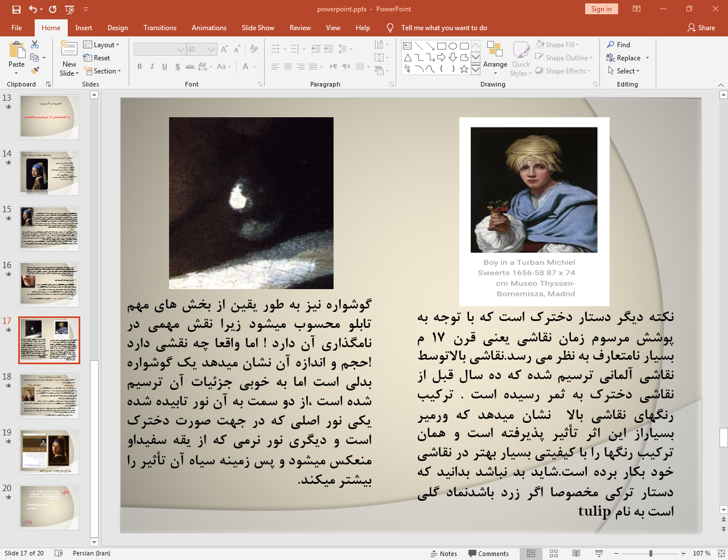
Task: Click the Sign in button
Action: coord(601,9)
